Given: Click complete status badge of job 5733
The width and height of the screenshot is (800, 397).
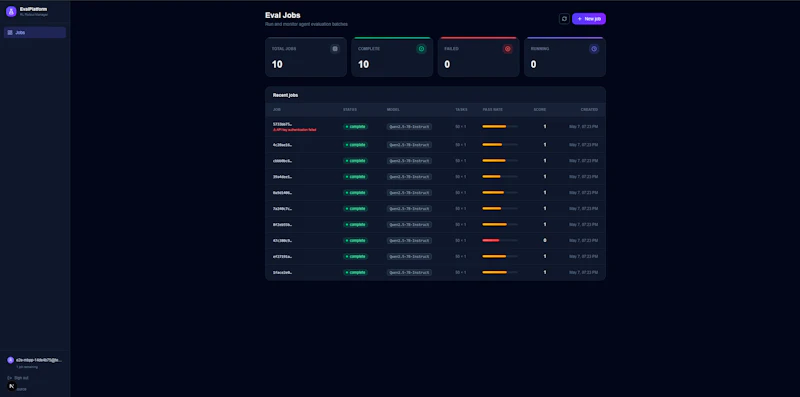Looking at the screenshot, I should pos(356,127).
